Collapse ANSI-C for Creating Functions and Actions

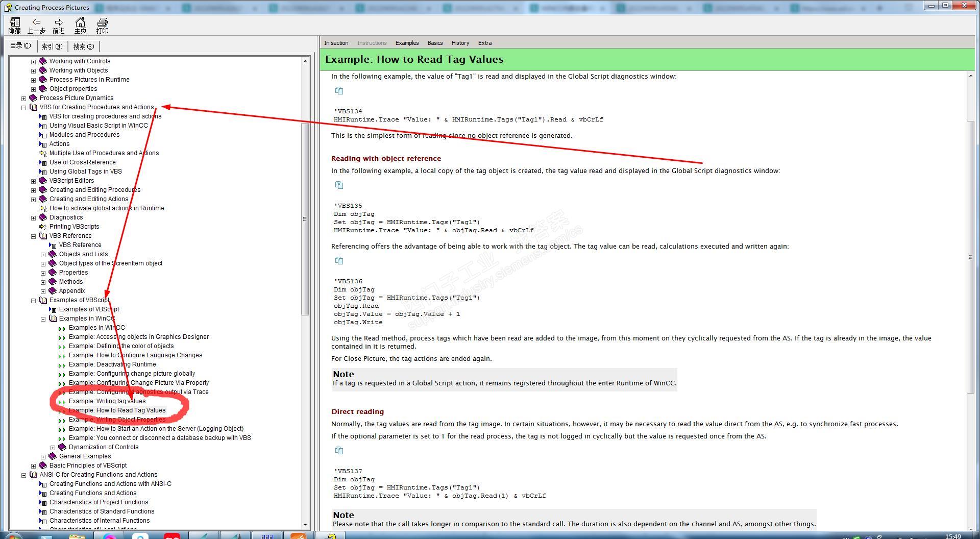(23, 475)
